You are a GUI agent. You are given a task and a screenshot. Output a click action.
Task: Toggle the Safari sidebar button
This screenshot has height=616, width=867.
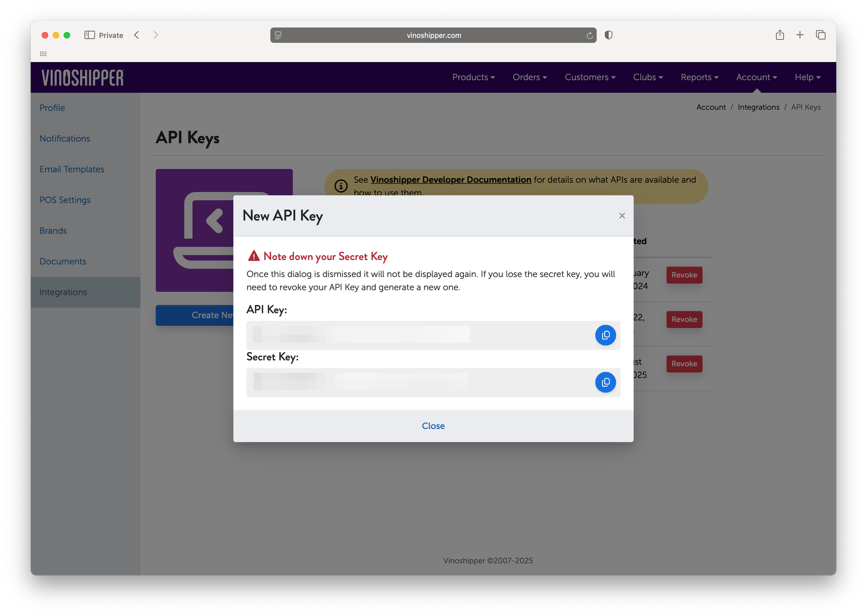coord(89,35)
